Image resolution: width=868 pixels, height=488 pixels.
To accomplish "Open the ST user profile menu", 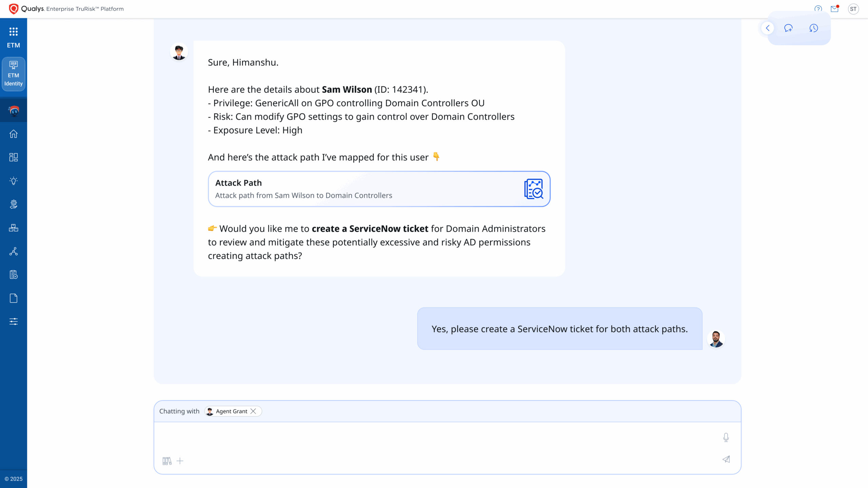I will tap(853, 9).
